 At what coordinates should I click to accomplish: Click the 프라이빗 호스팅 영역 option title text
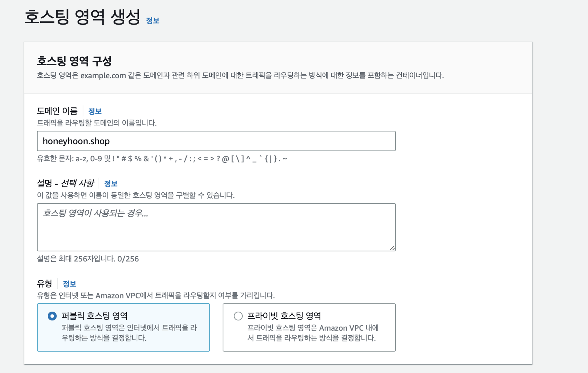(x=284, y=316)
